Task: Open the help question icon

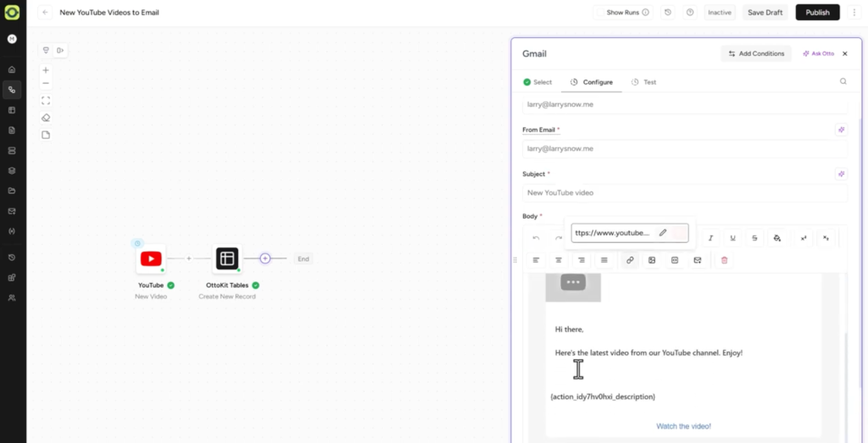Action: pos(690,12)
